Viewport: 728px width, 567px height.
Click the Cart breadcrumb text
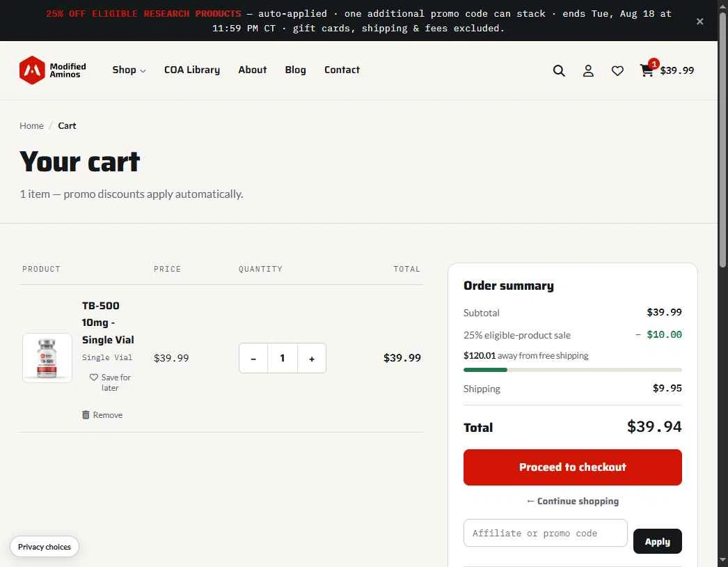[67, 125]
